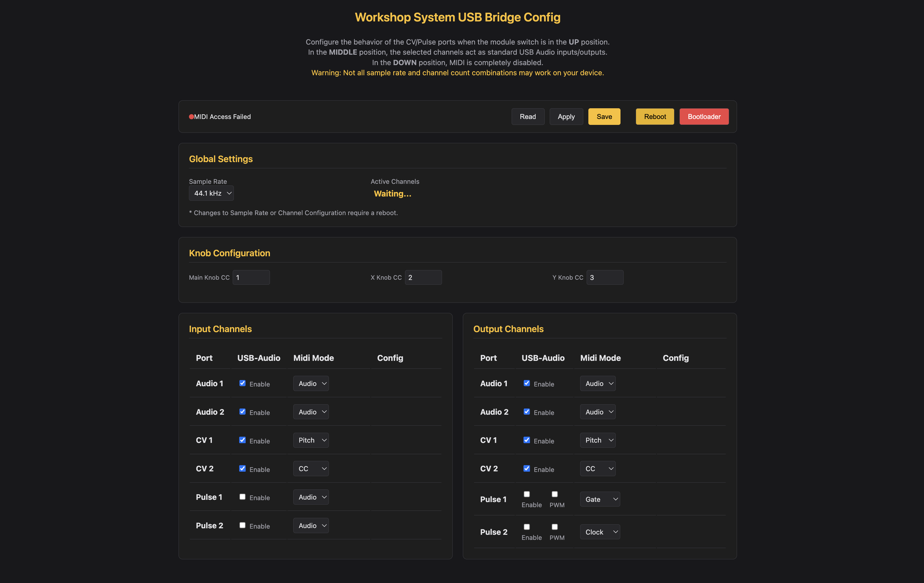
Task: Click the red MIDI status indicator dot
Action: click(191, 117)
